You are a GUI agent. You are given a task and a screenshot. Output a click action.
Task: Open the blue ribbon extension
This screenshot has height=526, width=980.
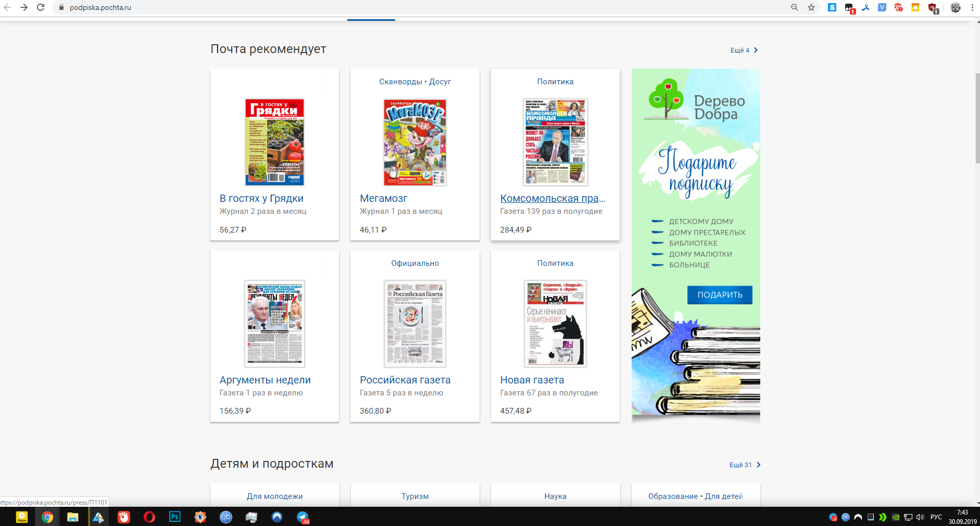[865, 7]
